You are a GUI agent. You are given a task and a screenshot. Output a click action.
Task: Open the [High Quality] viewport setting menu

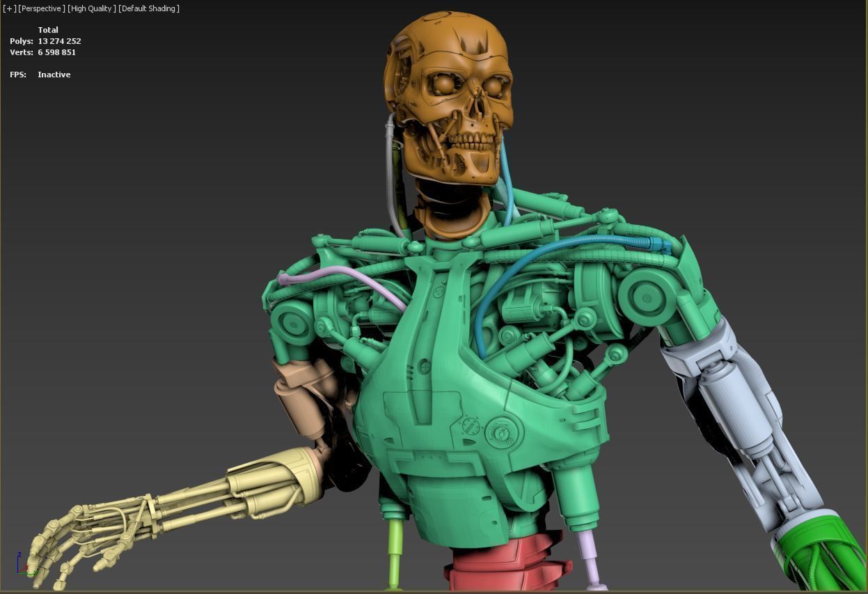(x=91, y=8)
